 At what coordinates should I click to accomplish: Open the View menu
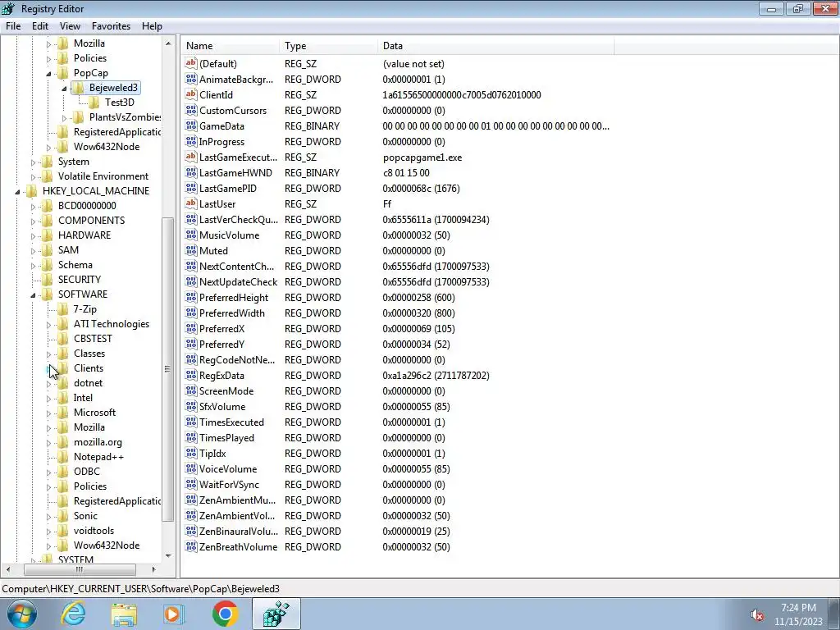point(70,25)
